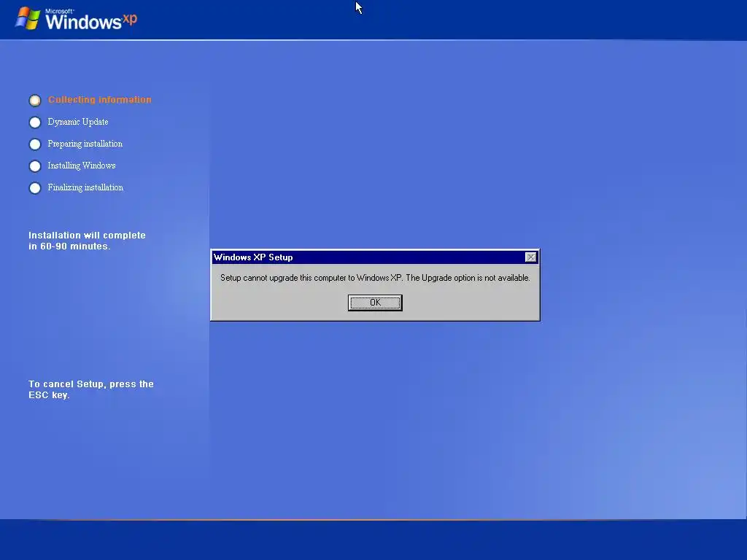Click the 'Preparing installation' step text
The width and height of the screenshot is (747, 560).
85,144
